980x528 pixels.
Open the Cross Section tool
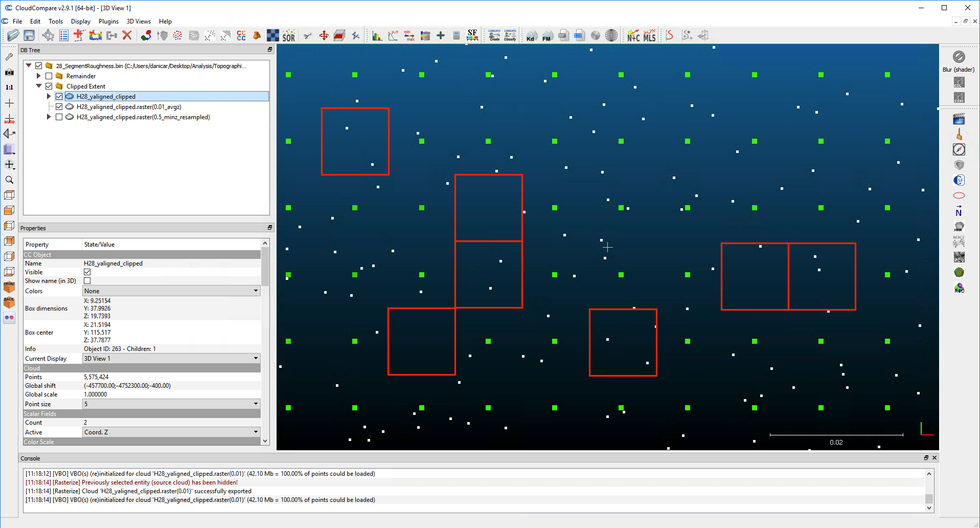click(339, 35)
